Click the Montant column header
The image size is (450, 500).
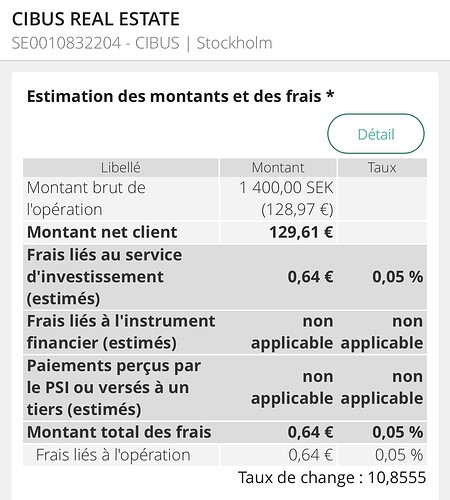coord(278,168)
